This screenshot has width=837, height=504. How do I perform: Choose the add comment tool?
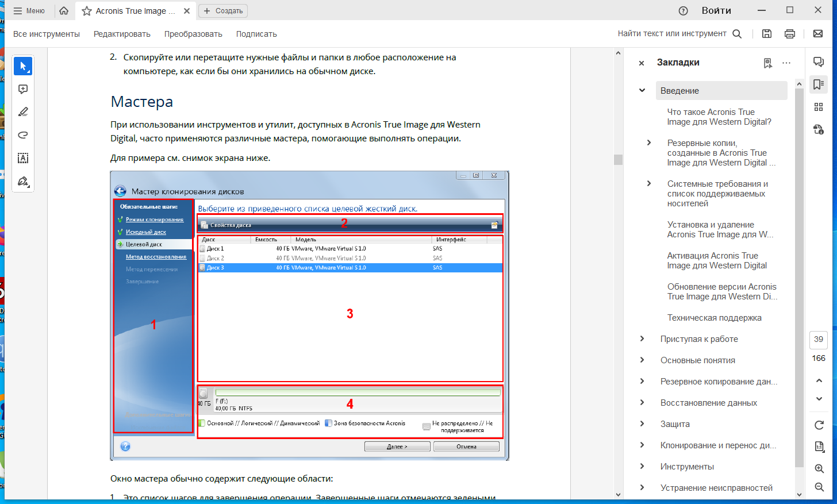23,89
